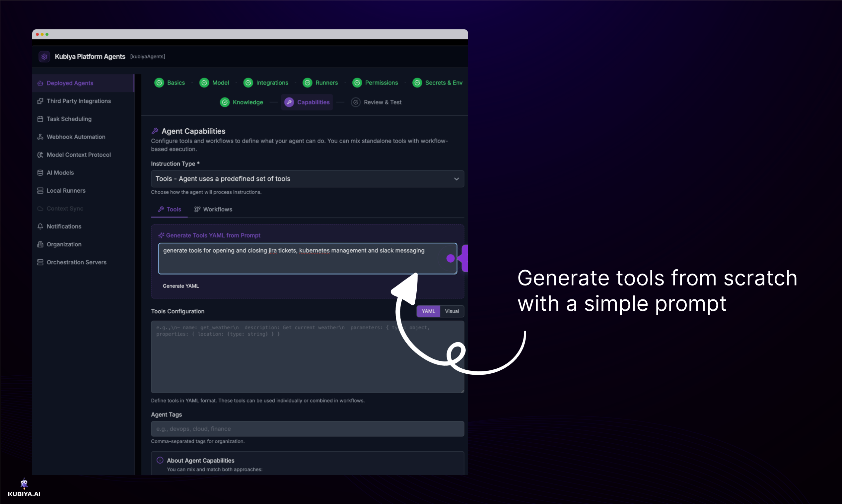This screenshot has height=504, width=842.
Task: Click the Task Scheduling calendar icon
Action: pyautogui.click(x=40, y=119)
